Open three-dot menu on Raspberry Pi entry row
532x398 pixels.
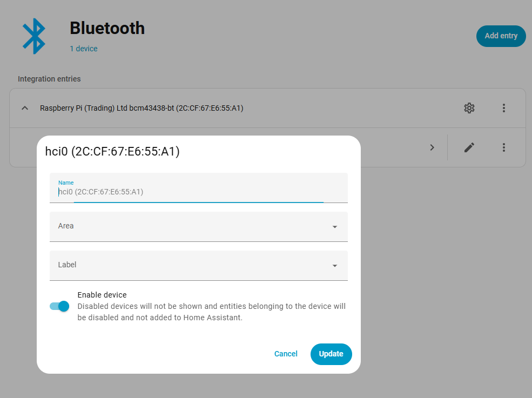point(503,108)
